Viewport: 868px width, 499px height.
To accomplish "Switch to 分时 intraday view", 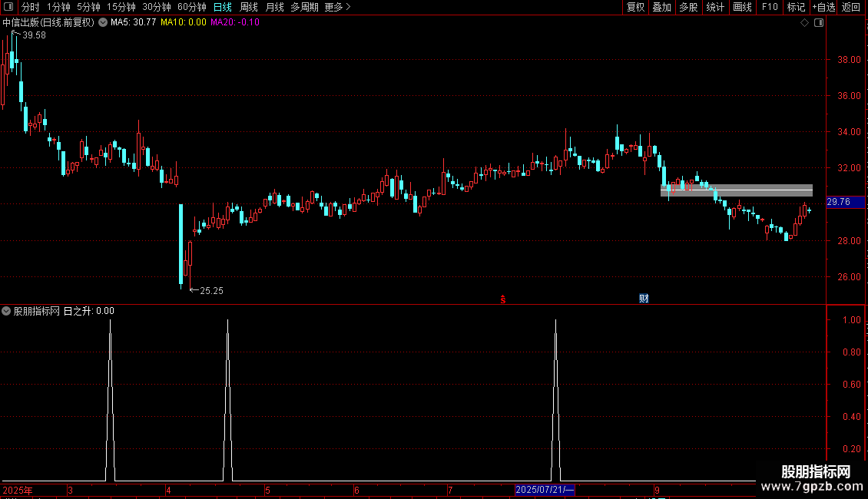I will point(31,7).
